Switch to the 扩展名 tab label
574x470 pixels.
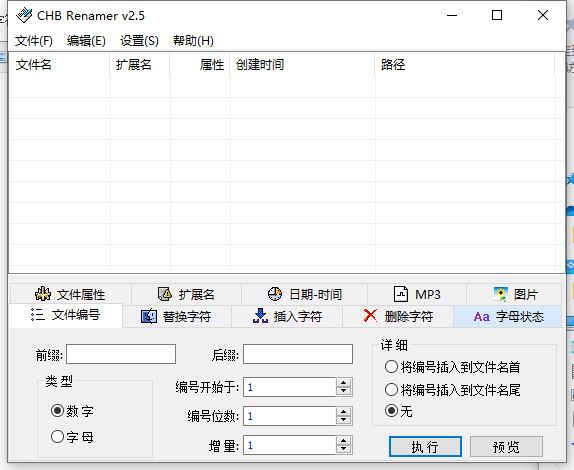(x=197, y=294)
